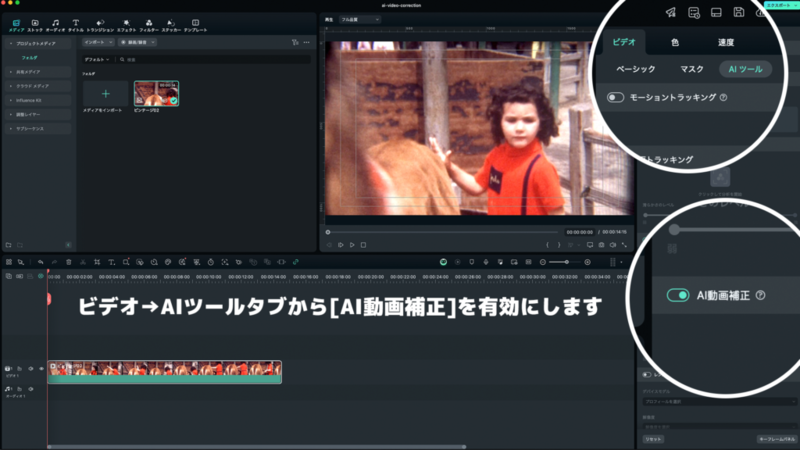Click the grid layout icon at timeline toolbar left
This screenshot has height=450, width=800.
coord(9,262)
